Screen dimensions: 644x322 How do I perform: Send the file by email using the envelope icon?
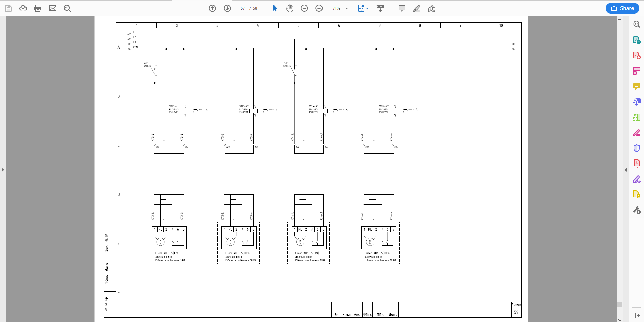tap(53, 8)
